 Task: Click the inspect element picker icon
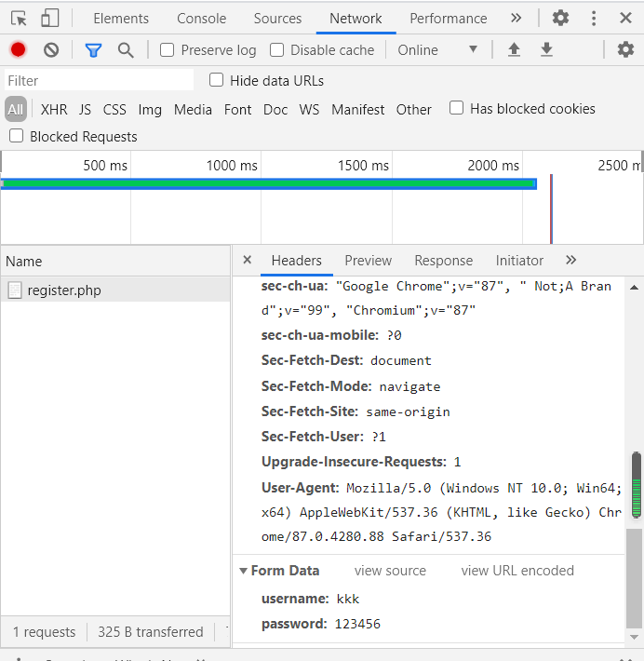pyautogui.click(x=19, y=18)
